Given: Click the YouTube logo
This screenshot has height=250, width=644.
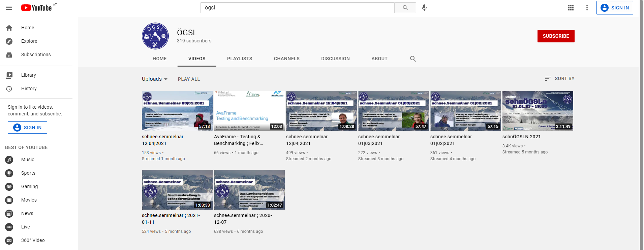Looking at the screenshot, I should coord(36,8).
